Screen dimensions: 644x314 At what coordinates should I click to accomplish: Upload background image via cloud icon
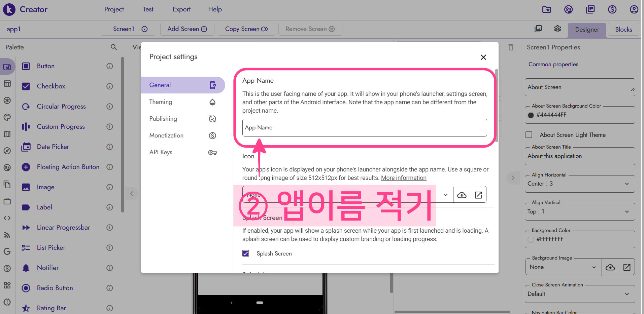tap(610, 267)
